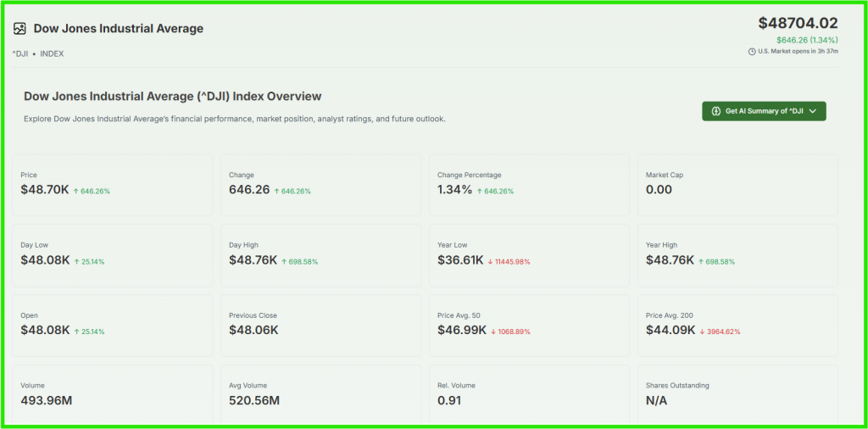Screen dimensions: 868x429
Task: Select the Previous Close card
Action: point(320,325)
